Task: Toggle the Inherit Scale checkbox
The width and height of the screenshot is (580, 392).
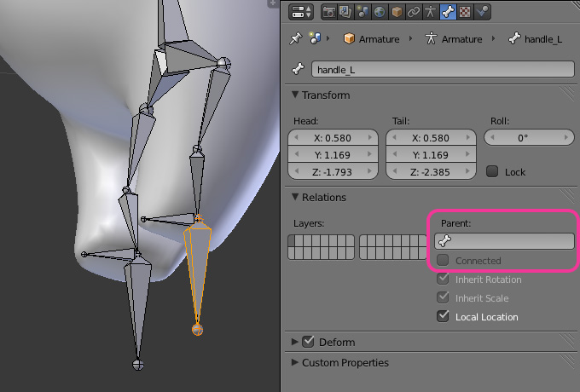Action: 443,297
